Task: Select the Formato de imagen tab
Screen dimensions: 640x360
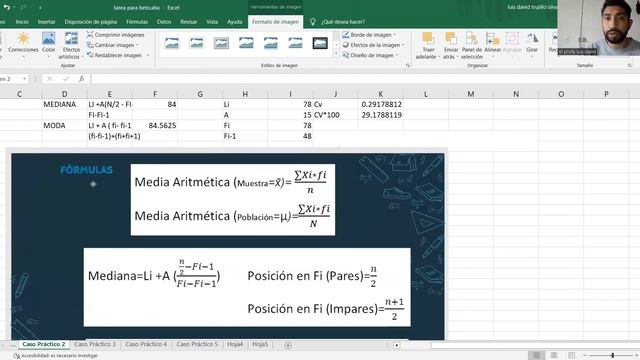Action: tap(276, 22)
